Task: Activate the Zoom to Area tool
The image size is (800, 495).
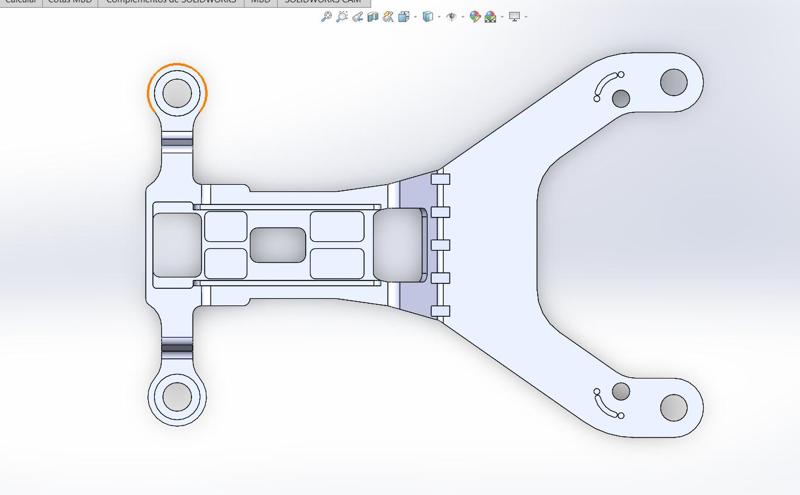Action: (x=342, y=17)
